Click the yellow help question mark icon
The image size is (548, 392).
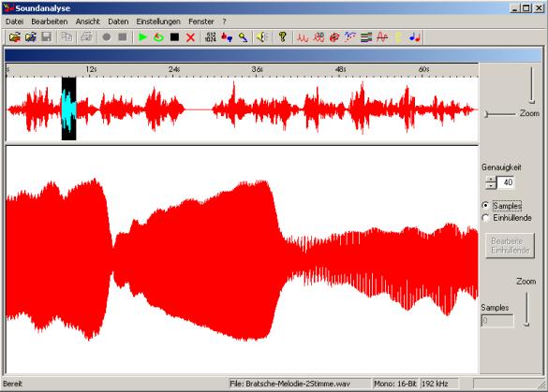pos(282,37)
